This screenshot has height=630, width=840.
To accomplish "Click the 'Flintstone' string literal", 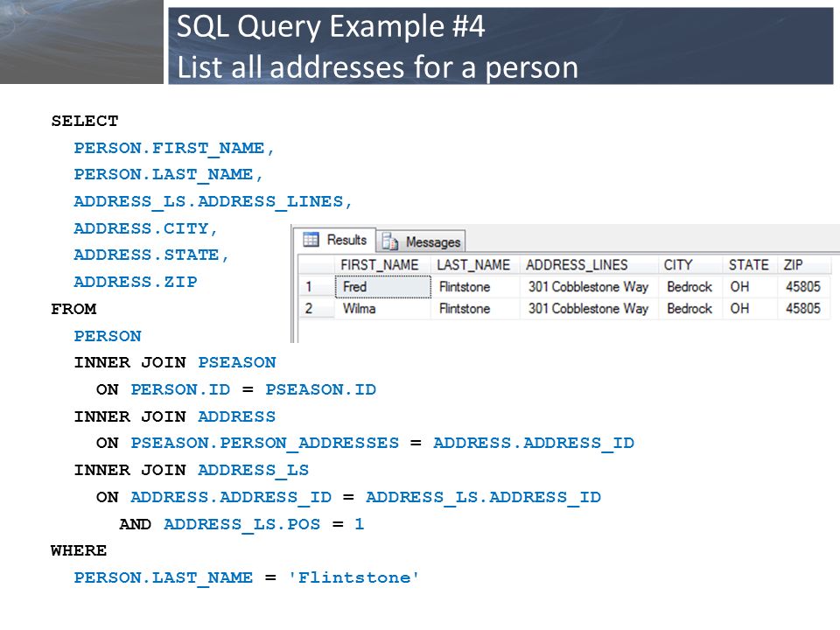I will coord(353,577).
